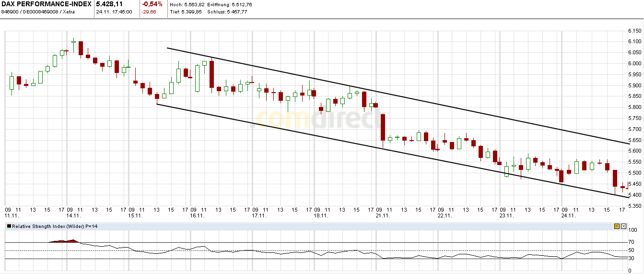Select the percentage change -0,54%

tap(152, 4)
